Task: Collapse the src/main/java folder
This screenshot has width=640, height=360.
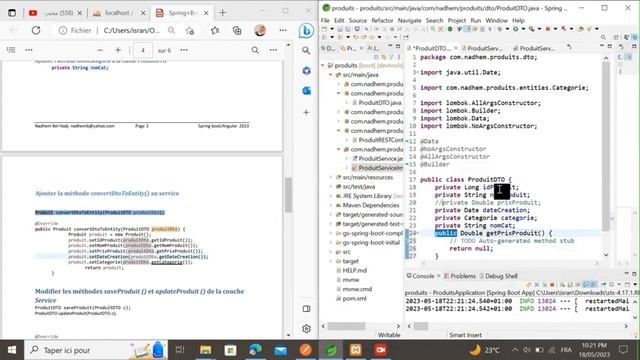Action: coord(331,75)
